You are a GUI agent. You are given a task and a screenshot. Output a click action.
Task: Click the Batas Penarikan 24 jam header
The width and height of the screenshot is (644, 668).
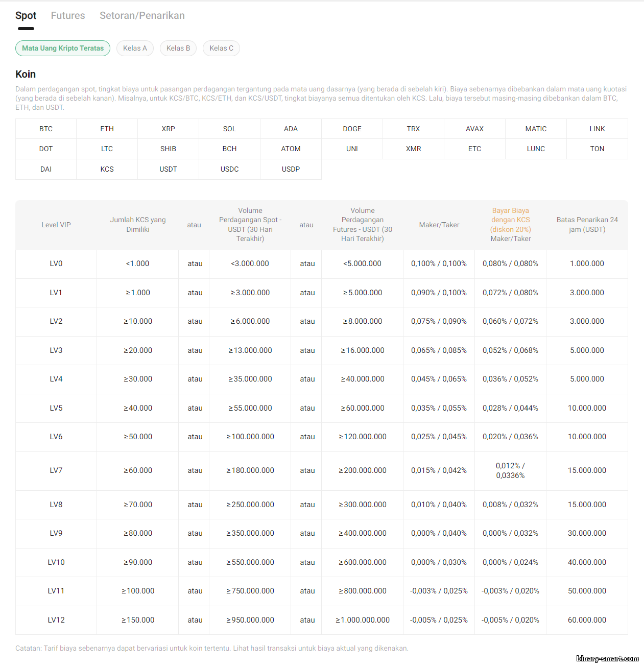[587, 225]
